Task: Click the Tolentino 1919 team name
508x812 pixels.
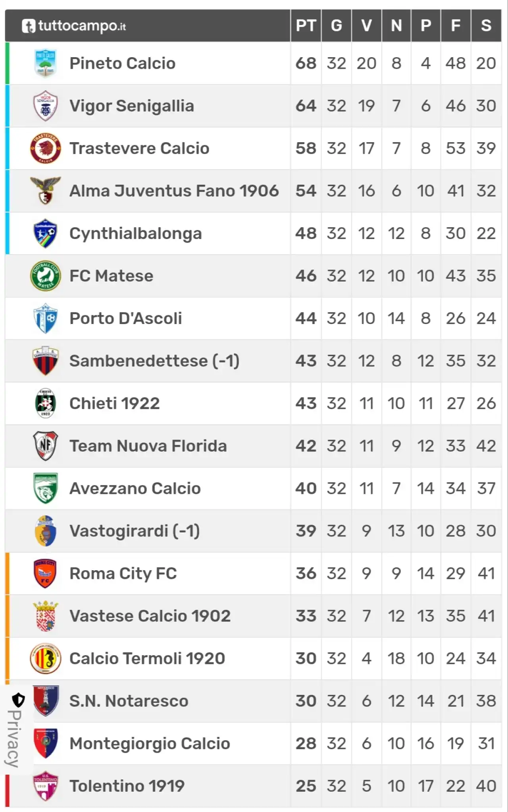Action: 127,786
